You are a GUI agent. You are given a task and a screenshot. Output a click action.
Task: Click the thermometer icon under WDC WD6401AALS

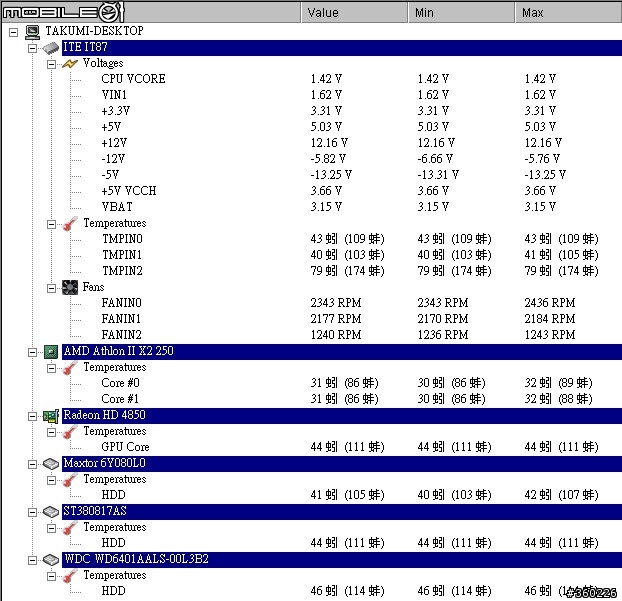click(x=70, y=576)
